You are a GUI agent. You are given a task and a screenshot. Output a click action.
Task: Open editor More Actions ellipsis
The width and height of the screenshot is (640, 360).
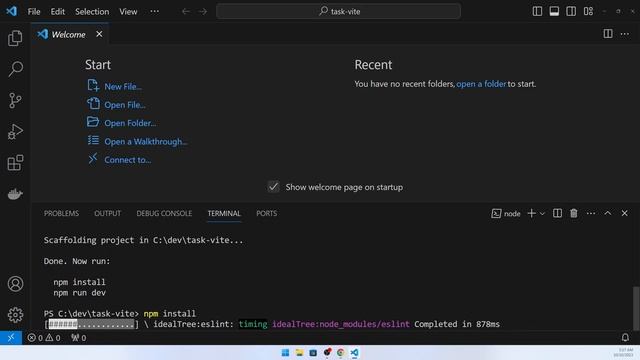tap(624, 34)
